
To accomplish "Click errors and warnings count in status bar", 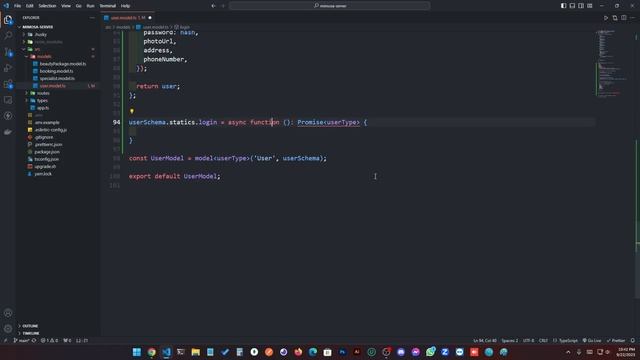I will tap(49, 340).
